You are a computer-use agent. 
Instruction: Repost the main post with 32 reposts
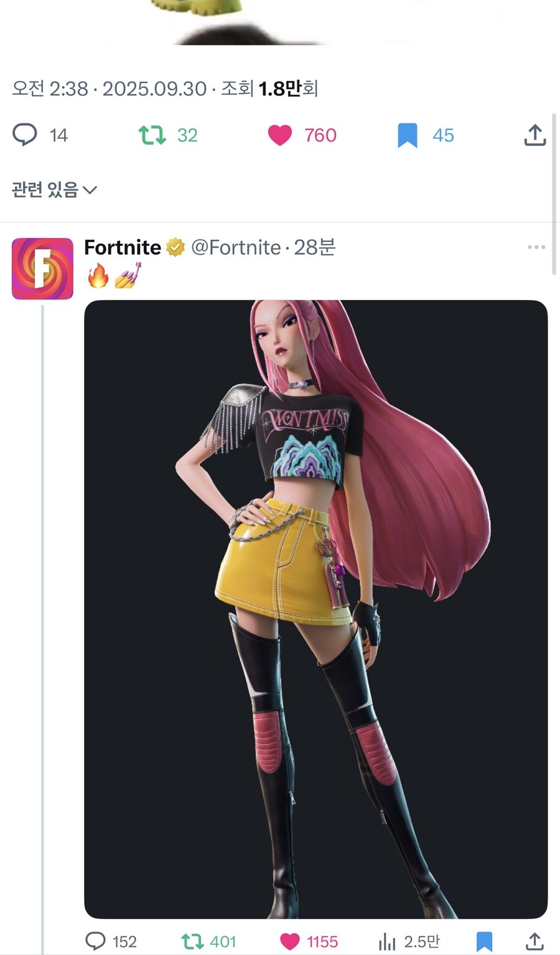click(152, 135)
